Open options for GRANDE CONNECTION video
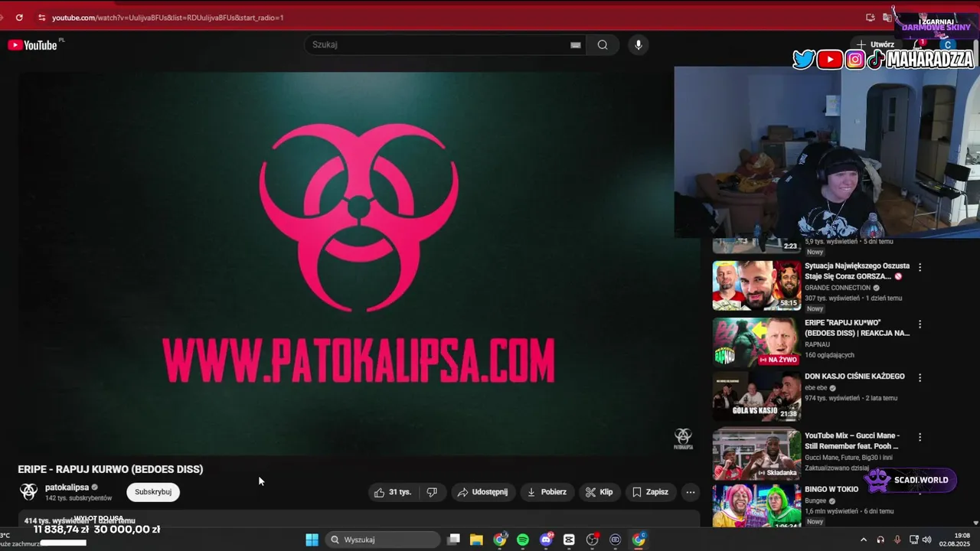 pos(920,267)
